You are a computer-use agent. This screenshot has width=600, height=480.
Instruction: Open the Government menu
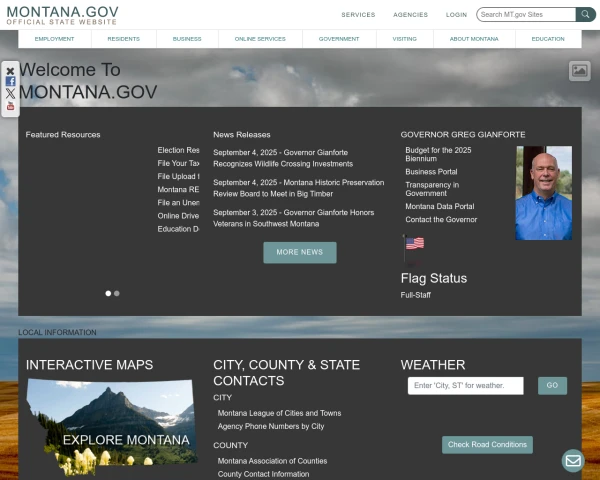pyautogui.click(x=339, y=39)
